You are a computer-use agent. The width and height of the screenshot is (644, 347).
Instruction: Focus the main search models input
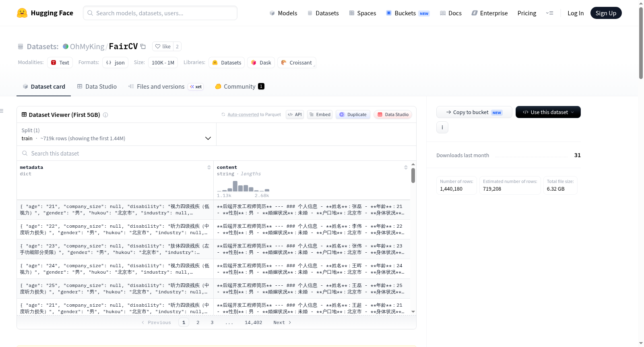160,13
